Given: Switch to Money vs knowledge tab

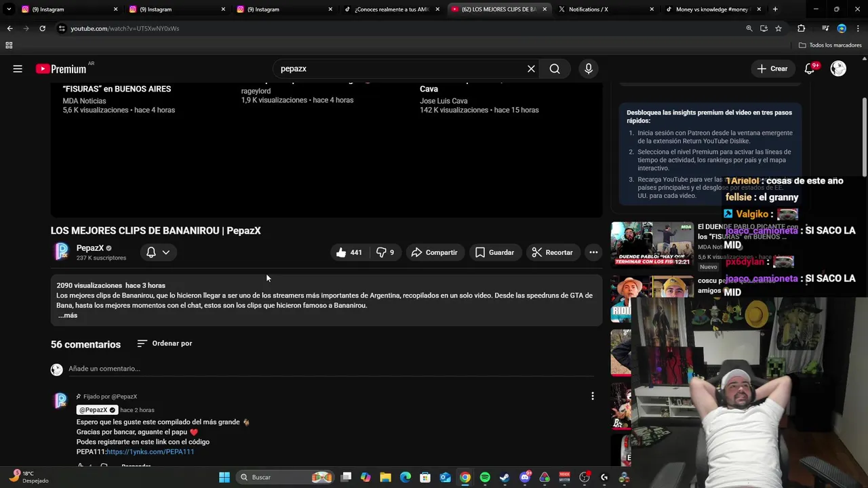Looking at the screenshot, I should pos(712,9).
